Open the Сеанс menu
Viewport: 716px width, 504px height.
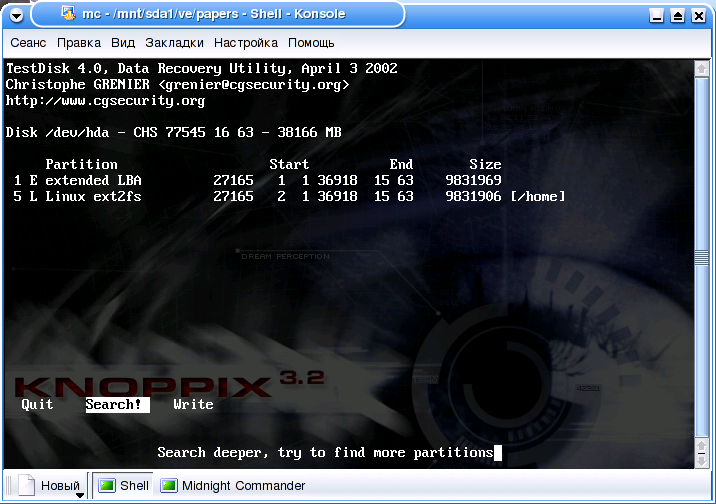tap(28, 43)
